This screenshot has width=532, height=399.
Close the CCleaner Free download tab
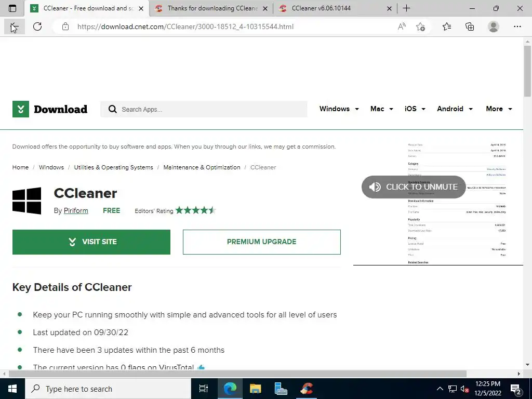pyautogui.click(x=141, y=8)
